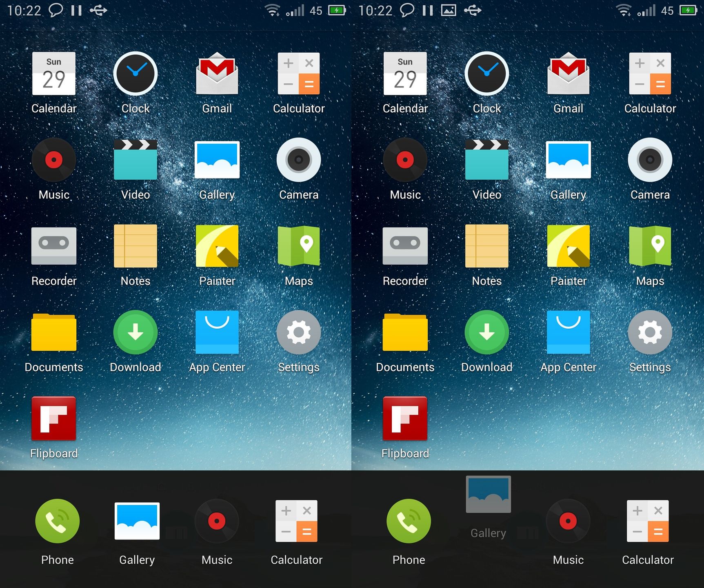Tap the signal bars on right status bar
This screenshot has width=704, height=588.
(646, 10)
